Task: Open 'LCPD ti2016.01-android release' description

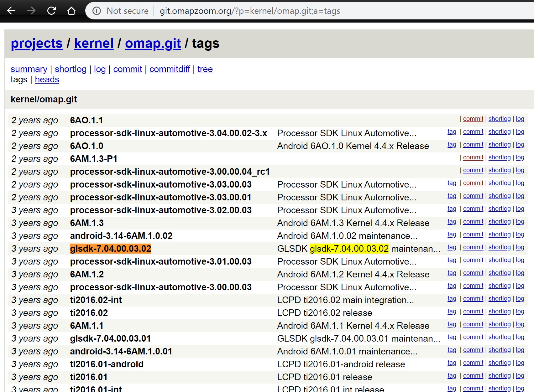Action: [x=341, y=364]
